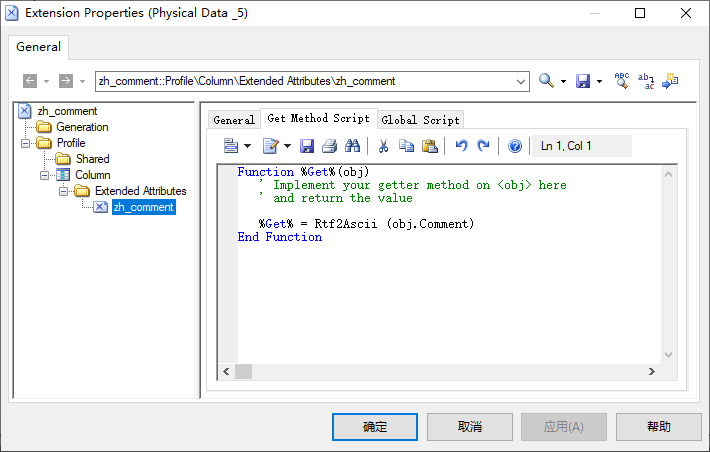Screen dimensions: 710x452
Task: Expand the zh_comment path combo box
Action: 521,82
